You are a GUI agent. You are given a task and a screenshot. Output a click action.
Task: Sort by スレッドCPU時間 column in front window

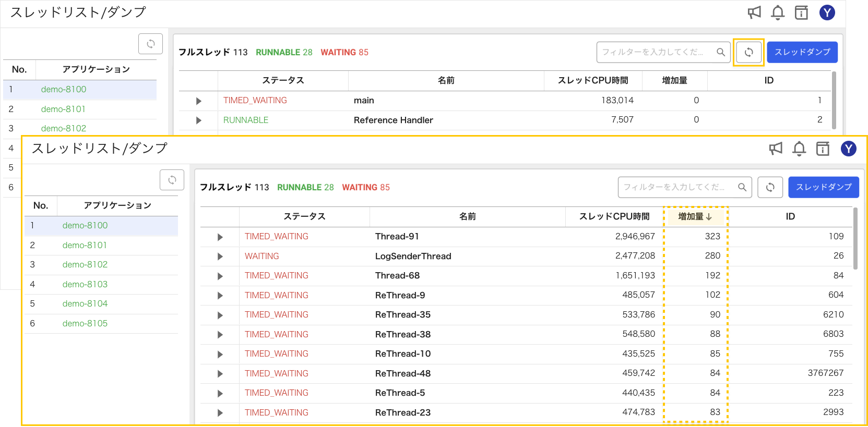click(x=614, y=216)
